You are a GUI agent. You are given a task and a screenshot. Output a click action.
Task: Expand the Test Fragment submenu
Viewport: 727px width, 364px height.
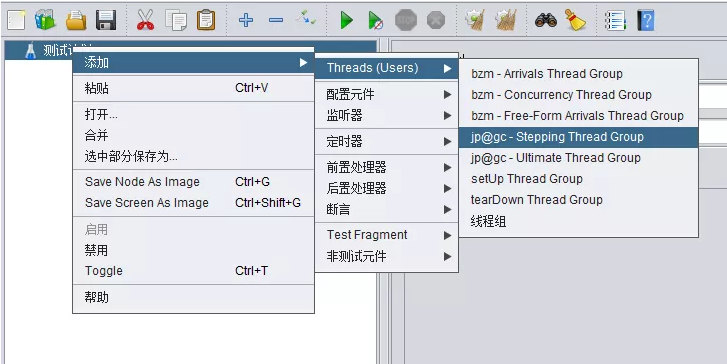(387, 235)
